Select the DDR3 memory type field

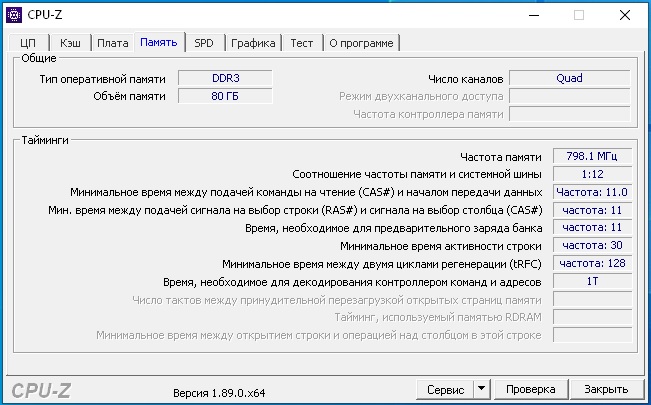click(225, 78)
